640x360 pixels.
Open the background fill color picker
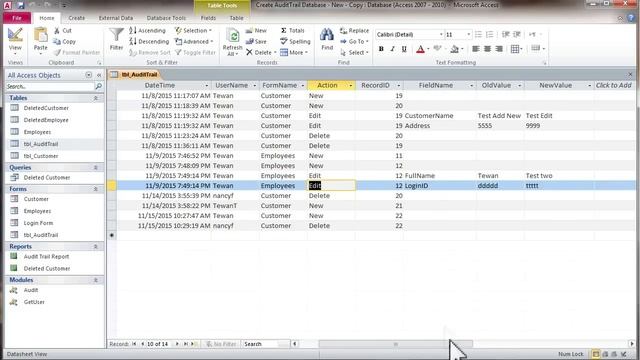(x=454, y=49)
